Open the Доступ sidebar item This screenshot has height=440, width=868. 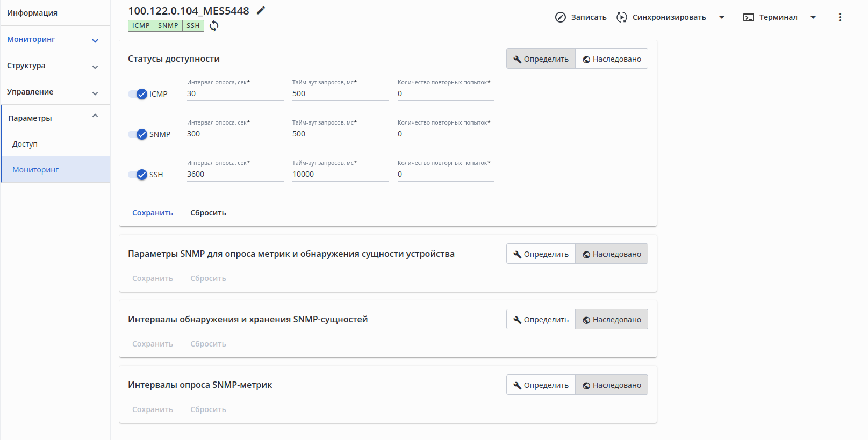tap(25, 144)
